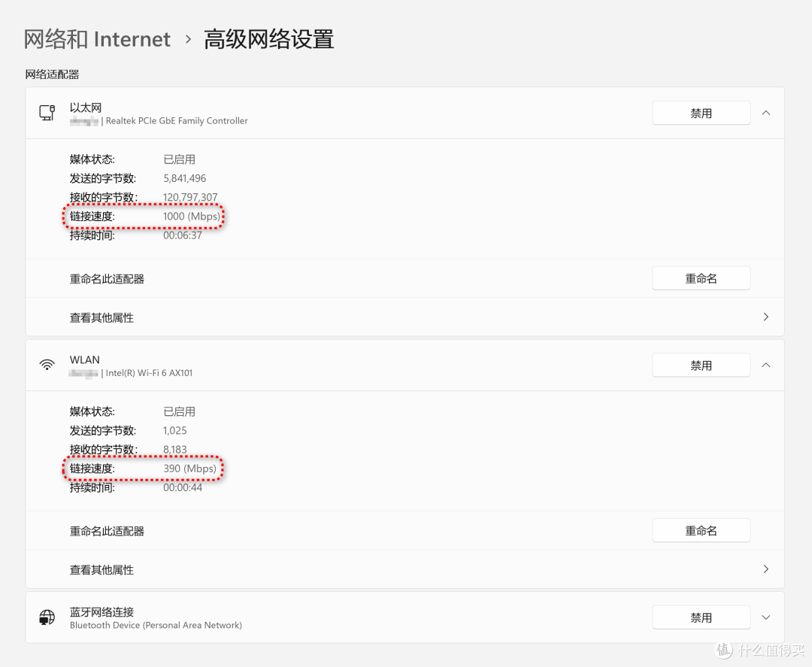Image resolution: width=812 pixels, height=667 pixels.
Task: Click the Ethernet adapter icon
Action: (47, 113)
